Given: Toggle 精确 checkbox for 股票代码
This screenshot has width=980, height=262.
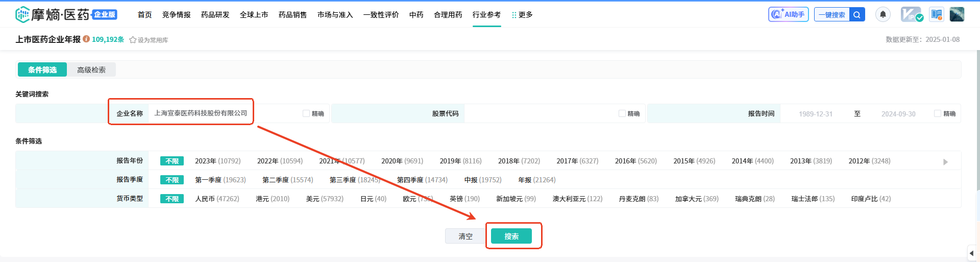Looking at the screenshot, I should point(622,113).
